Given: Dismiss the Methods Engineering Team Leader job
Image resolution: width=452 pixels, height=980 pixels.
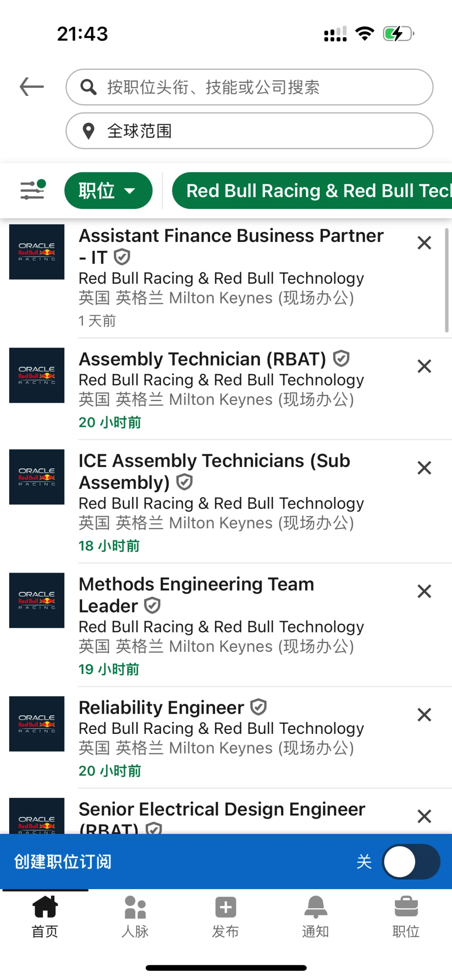Looking at the screenshot, I should coord(424,592).
